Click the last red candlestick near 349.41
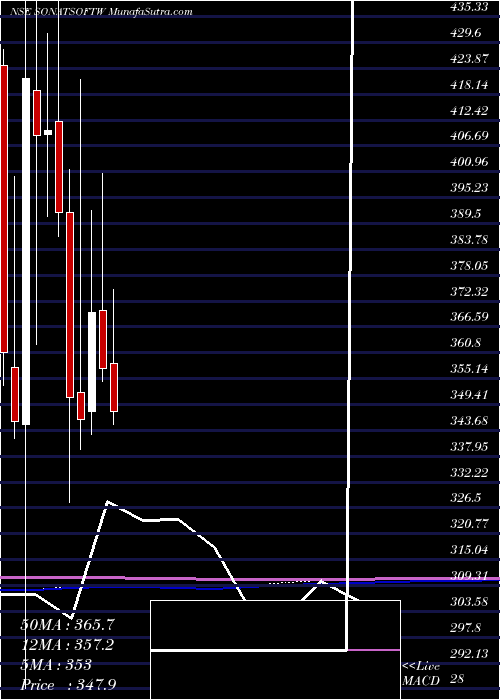Viewport: 500px width, 700px height. [x=114, y=388]
